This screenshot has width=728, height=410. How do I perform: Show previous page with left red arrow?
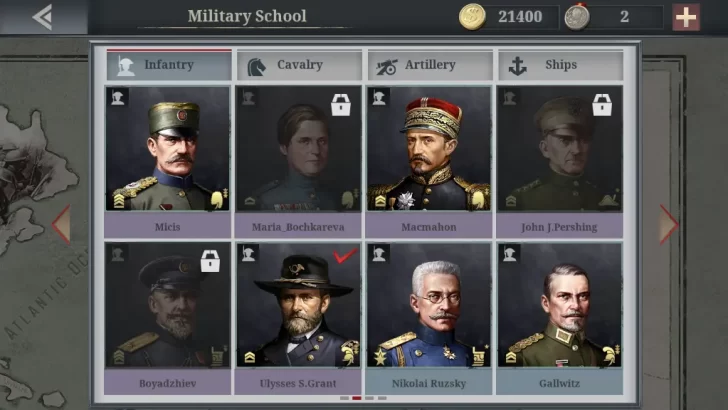tap(61, 224)
